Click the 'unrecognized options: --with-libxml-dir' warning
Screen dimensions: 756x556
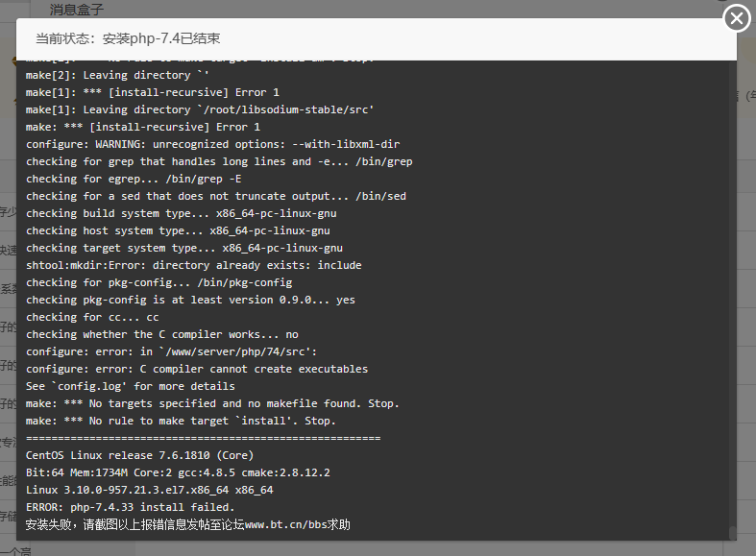[x=212, y=145]
